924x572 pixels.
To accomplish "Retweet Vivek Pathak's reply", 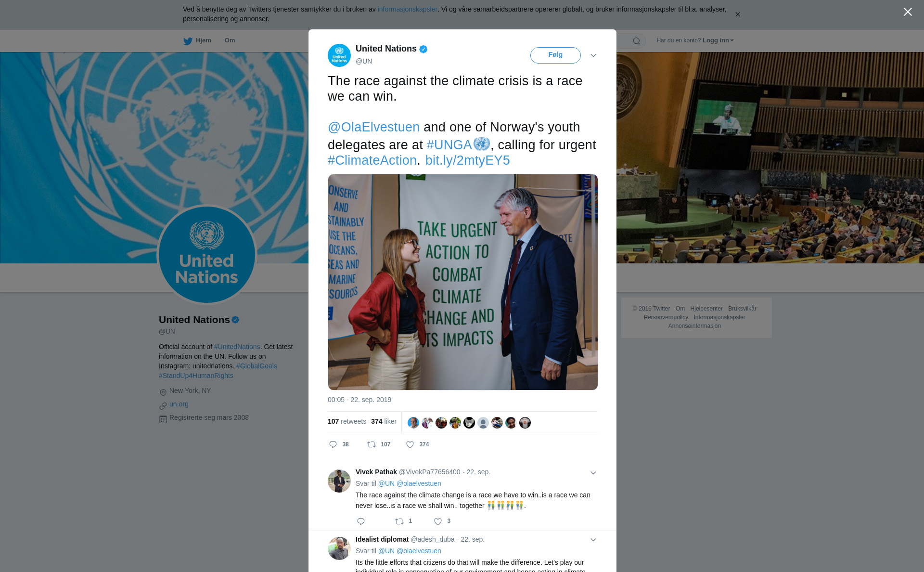I will click(399, 521).
